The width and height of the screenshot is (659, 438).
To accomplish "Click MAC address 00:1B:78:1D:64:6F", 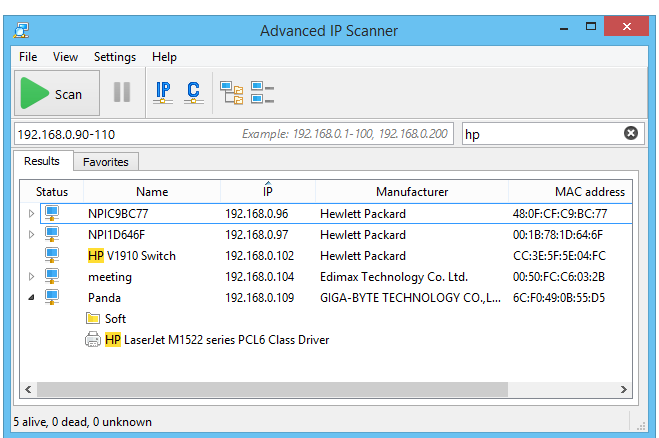I will tap(558, 235).
